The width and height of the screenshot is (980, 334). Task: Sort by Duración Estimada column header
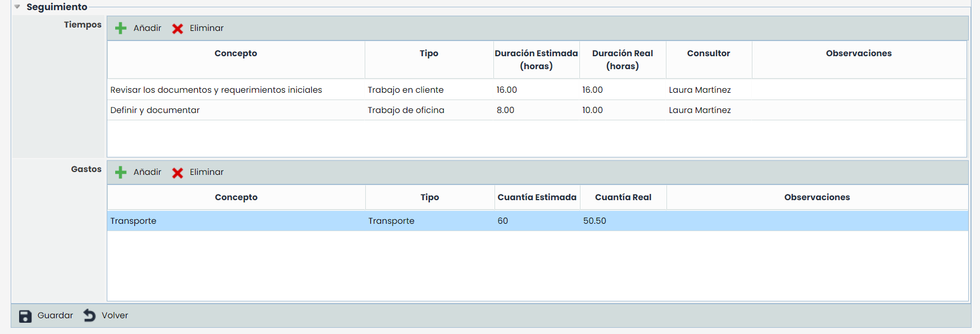click(536, 59)
